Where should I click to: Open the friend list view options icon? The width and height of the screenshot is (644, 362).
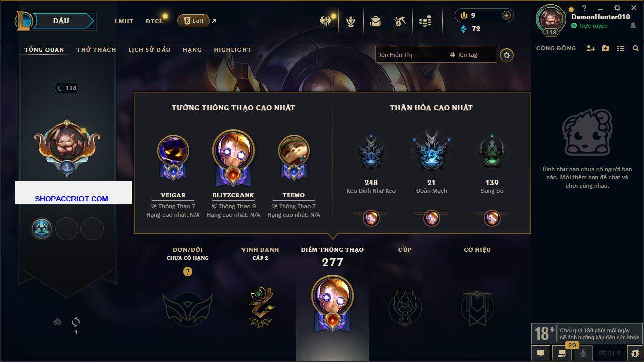point(621,48)
